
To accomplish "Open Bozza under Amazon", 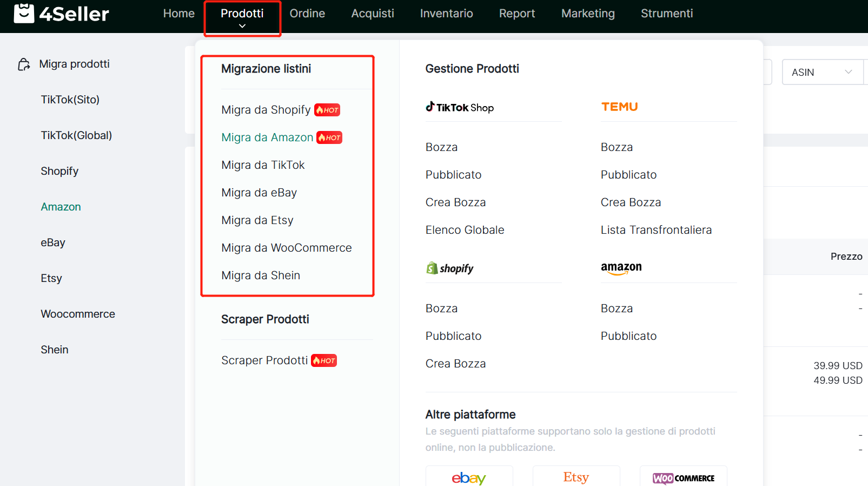I will [x=617, y=308].
